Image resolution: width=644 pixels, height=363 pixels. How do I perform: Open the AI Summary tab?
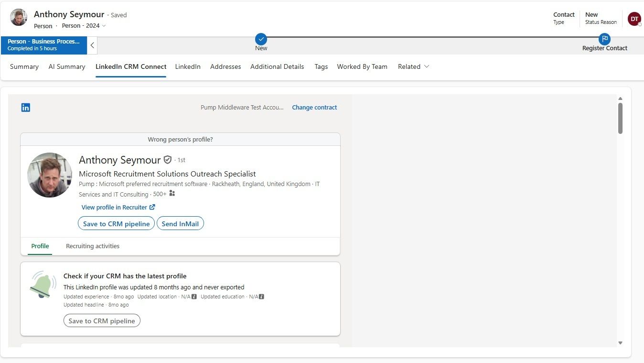click(67, 66)
